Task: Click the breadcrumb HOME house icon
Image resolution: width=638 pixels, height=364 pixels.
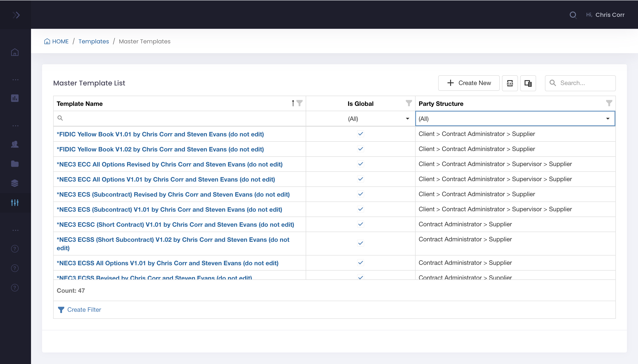Action: pos(47,41)
